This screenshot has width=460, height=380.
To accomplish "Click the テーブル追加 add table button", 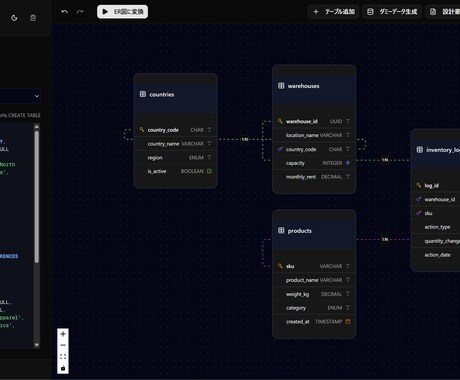I will [334, 12].
